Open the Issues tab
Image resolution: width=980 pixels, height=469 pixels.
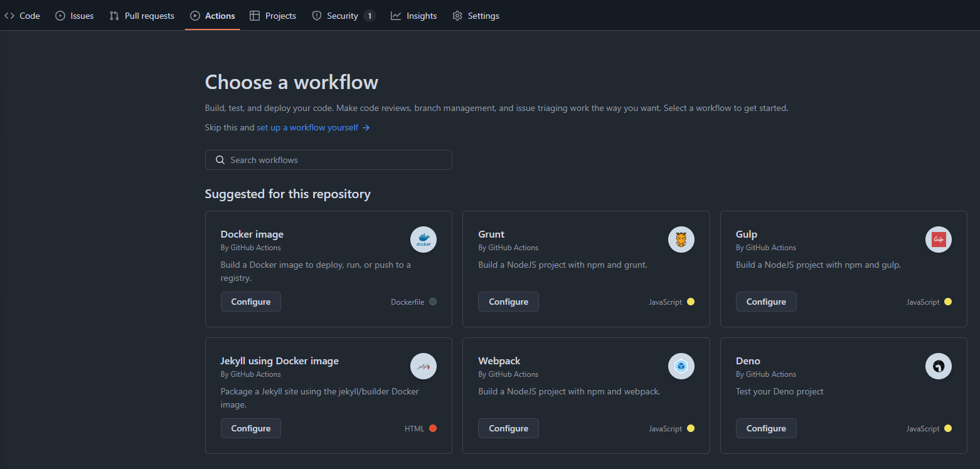coord(75,16)
